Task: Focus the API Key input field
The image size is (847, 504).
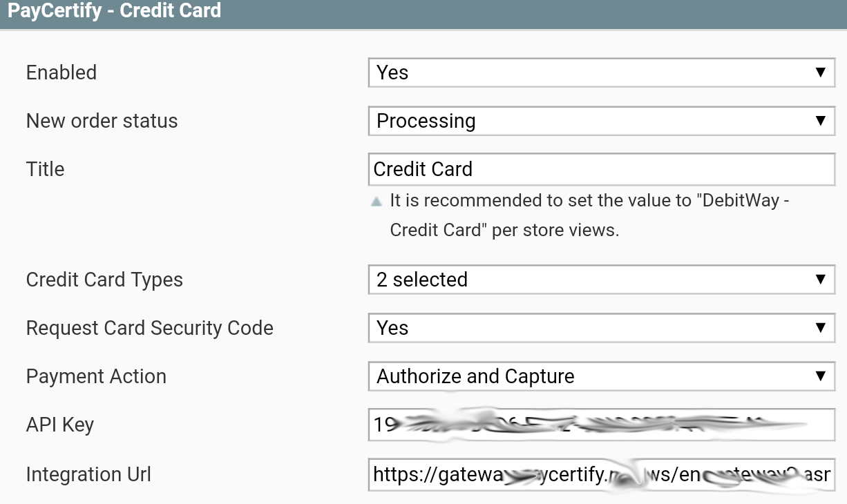Action: click(601, 425)
